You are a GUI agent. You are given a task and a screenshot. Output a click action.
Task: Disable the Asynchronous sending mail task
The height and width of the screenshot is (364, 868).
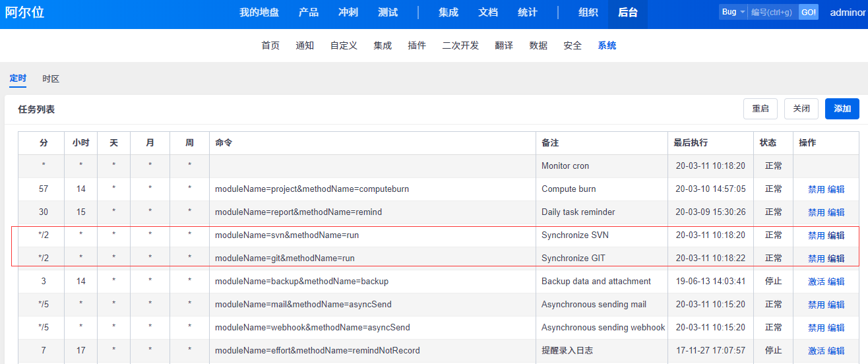tap(816, 305)
